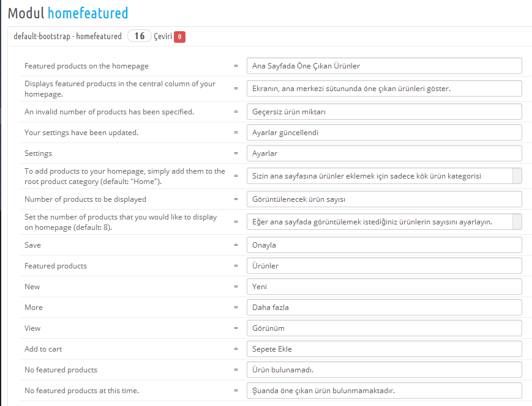Edit the 'Ürün bulunamadı.' translation field

tap(384, 370)
